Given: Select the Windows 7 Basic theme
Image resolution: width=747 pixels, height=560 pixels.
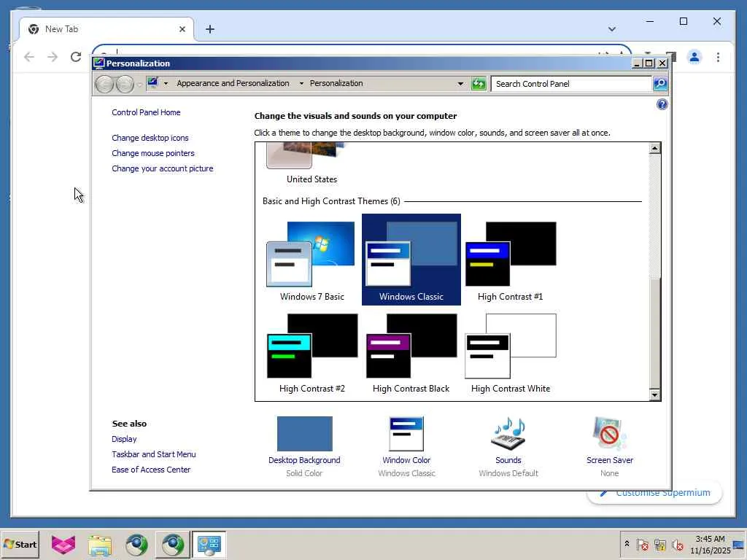Looking at the screenshot, I should [311, 260].
